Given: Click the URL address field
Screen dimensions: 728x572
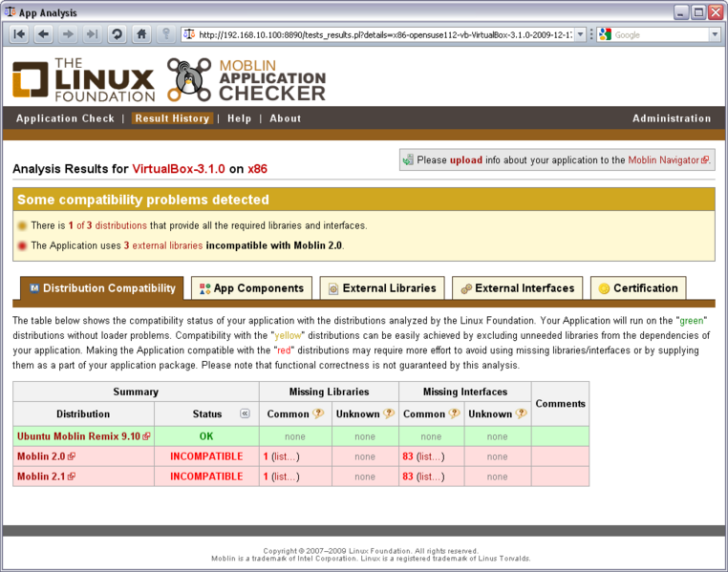Looking at the screenshot, I should (x=385, y=34).
